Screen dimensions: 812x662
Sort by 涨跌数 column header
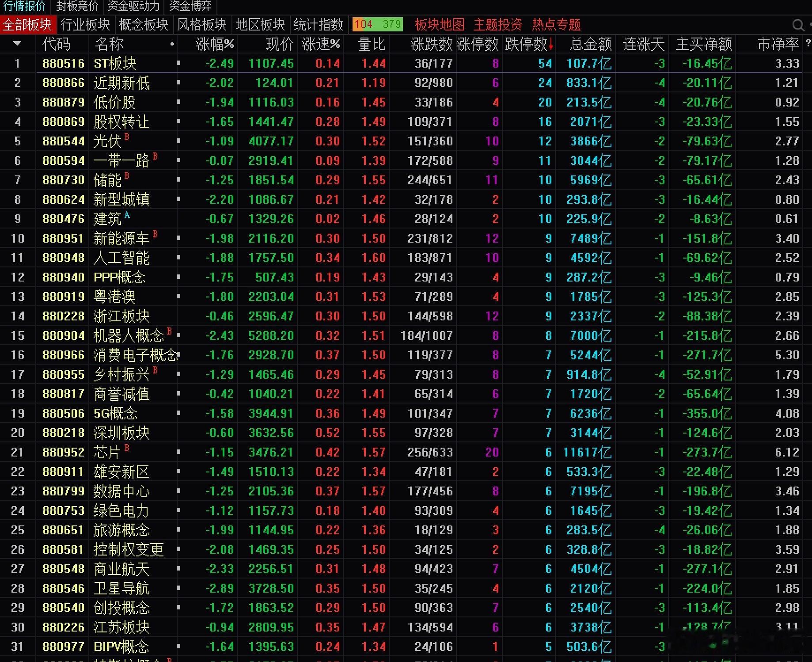(x=432, y=44)
